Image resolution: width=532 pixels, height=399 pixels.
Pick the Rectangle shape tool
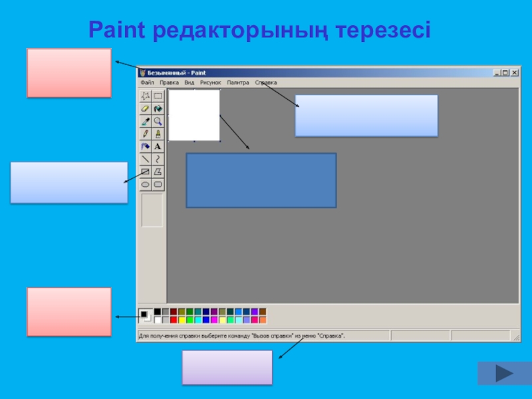(x=146, y=172)
